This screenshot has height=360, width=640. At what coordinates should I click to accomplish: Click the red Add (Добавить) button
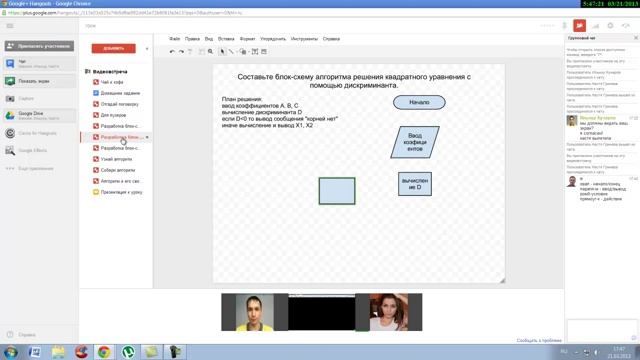[x=113, y=48]
